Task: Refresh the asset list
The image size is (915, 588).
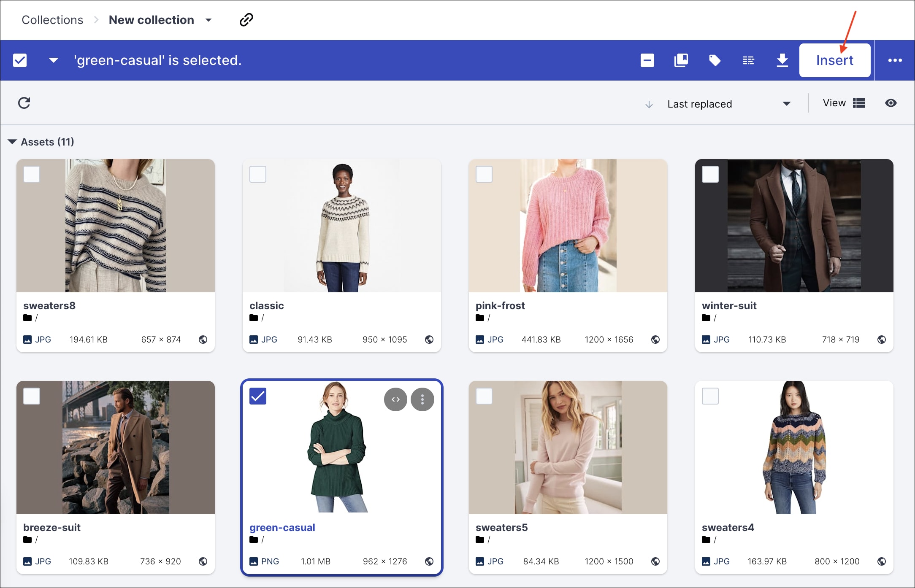Action: click(24, 103)
